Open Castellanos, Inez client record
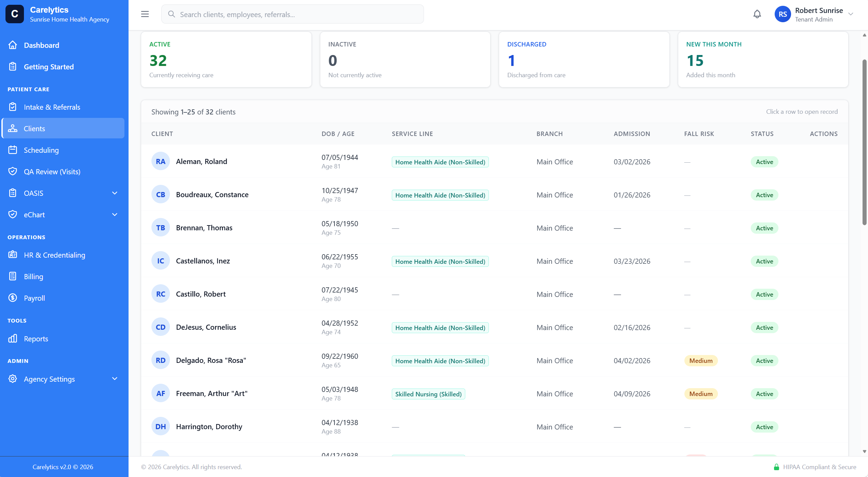 [494, 261]
